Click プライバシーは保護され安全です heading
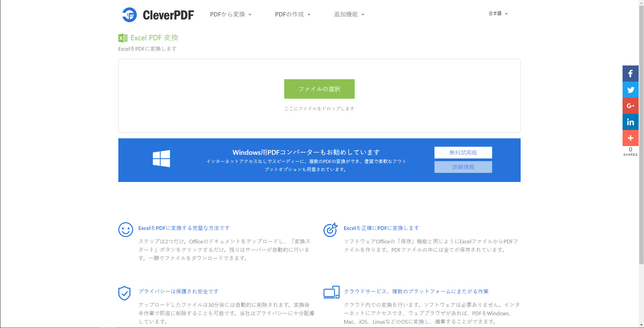Screen dimensions: 644x328 (x=179, y=291)
